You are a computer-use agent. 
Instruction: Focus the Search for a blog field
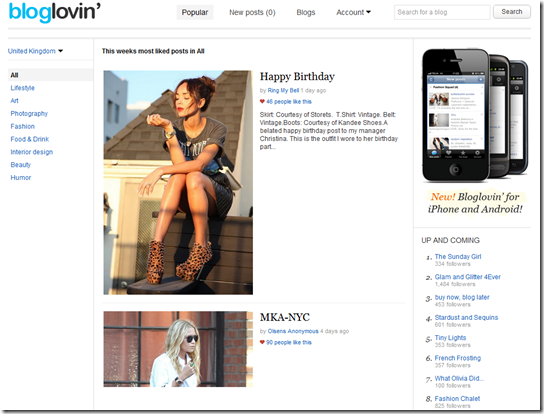click(x=442, y=12)
